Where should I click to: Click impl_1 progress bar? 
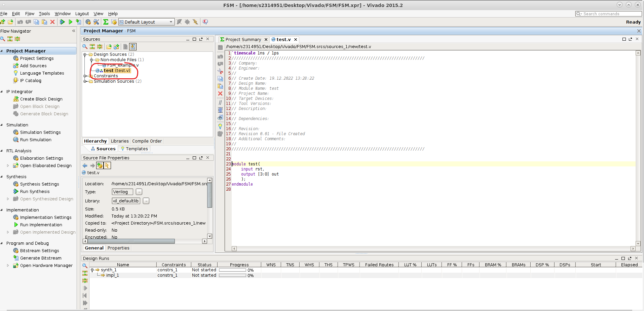pyautogui.click(x=232, y=275)
